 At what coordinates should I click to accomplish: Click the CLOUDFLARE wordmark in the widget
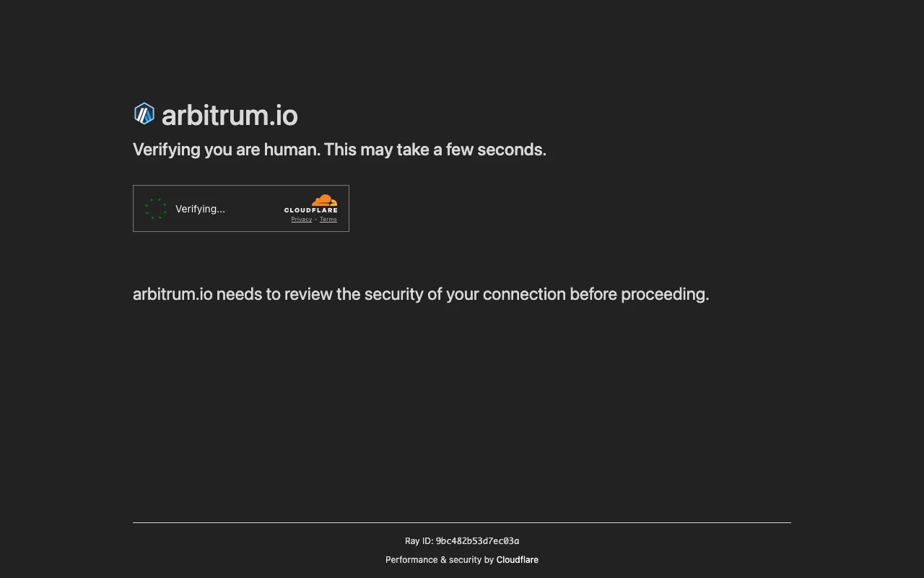click(x=311, y=210)
